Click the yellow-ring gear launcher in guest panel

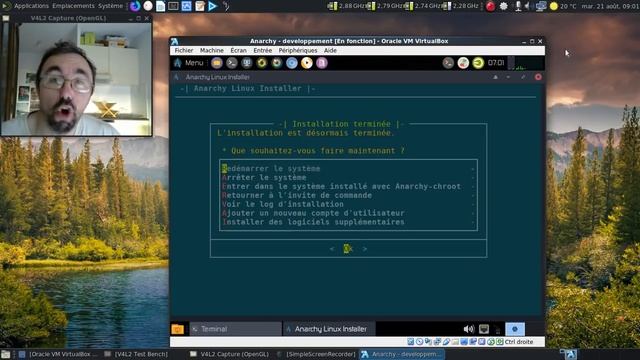click(x=262, y=63)
